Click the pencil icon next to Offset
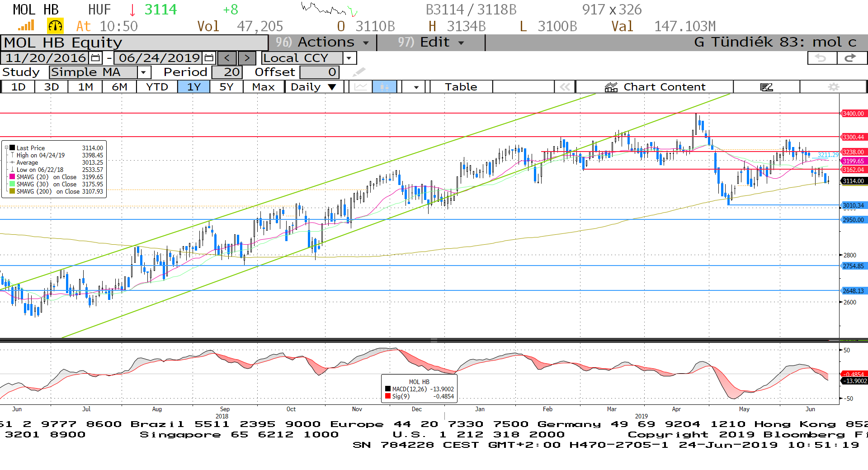The image size is (868, 470). pos(359,72)
